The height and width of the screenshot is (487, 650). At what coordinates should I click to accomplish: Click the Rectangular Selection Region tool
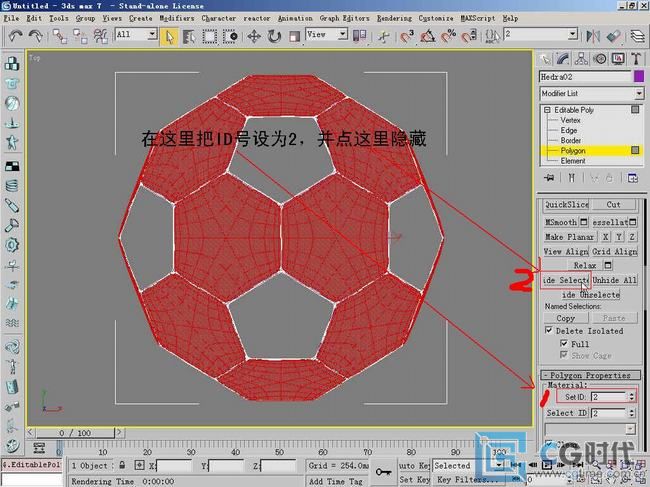click(x=209, y=36)
